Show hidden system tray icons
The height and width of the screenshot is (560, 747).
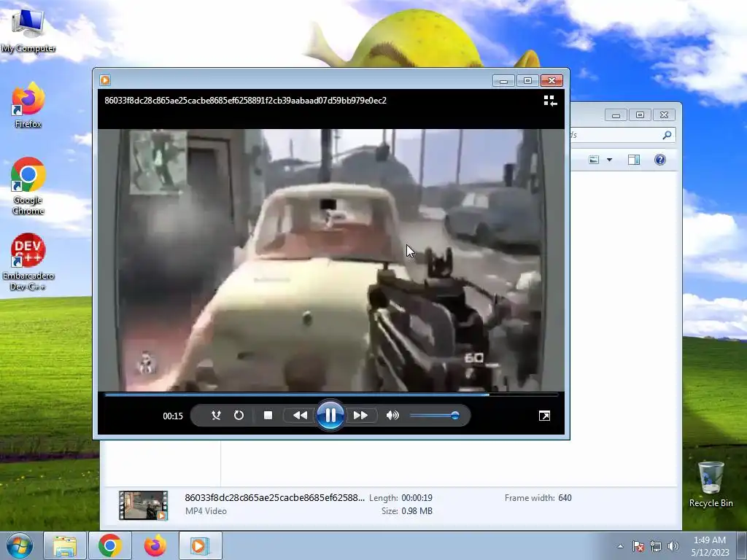click(620, 546)
